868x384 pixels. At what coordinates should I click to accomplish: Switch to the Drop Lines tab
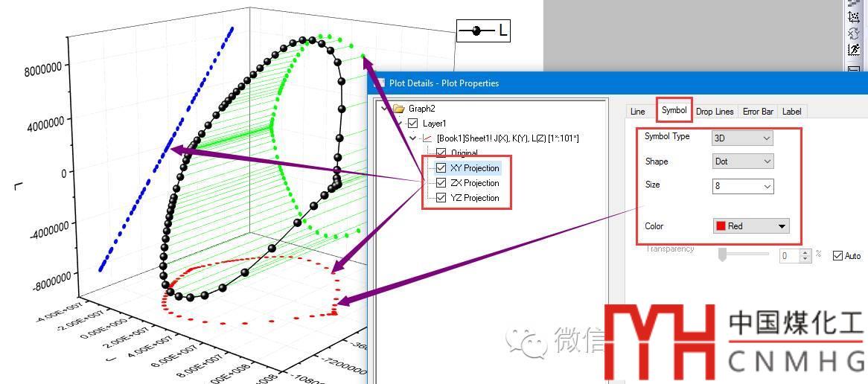(715, 111)
